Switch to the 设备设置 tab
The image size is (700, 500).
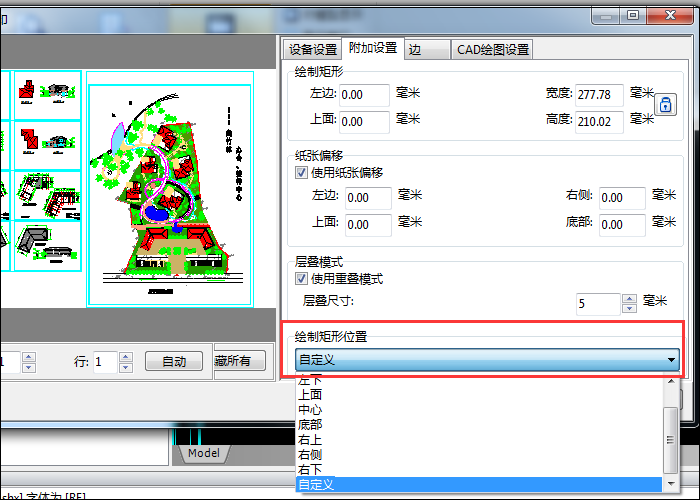pyautogui.click(x=312, y=49)
